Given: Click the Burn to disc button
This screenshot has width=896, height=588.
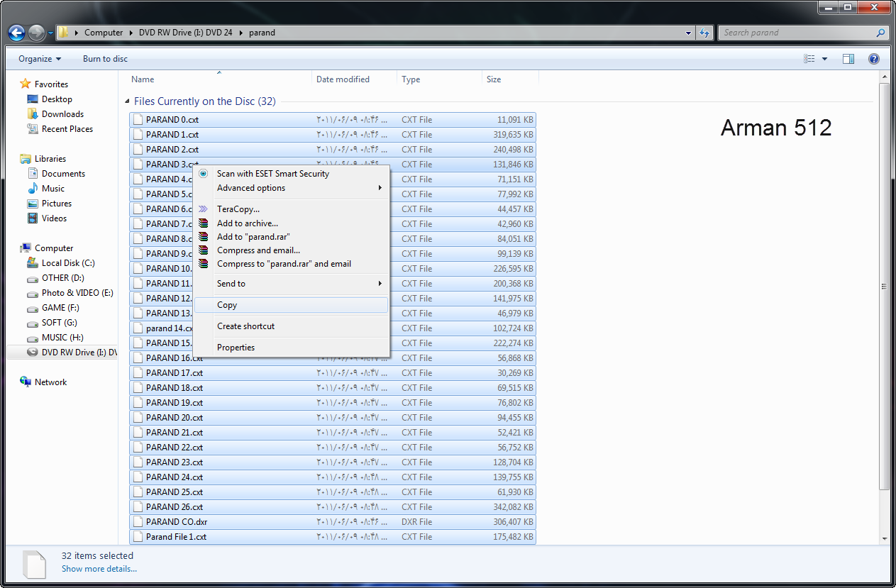Looking at the screenshot, I should point(105,59).
